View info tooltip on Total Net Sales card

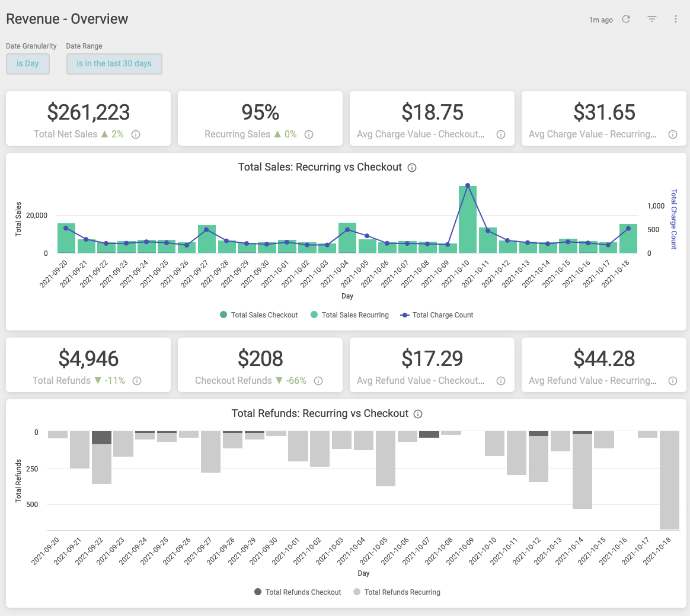[136, 134]
